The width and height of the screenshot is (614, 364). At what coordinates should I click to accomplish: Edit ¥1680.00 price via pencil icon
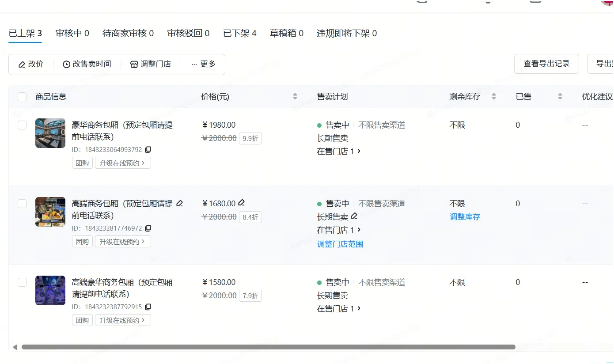coord(242,202)
